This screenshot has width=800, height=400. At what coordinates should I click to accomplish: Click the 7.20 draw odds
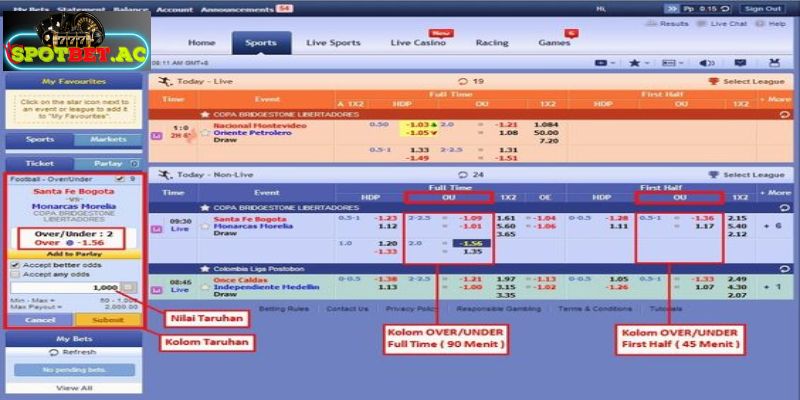(x=548, y=141)
